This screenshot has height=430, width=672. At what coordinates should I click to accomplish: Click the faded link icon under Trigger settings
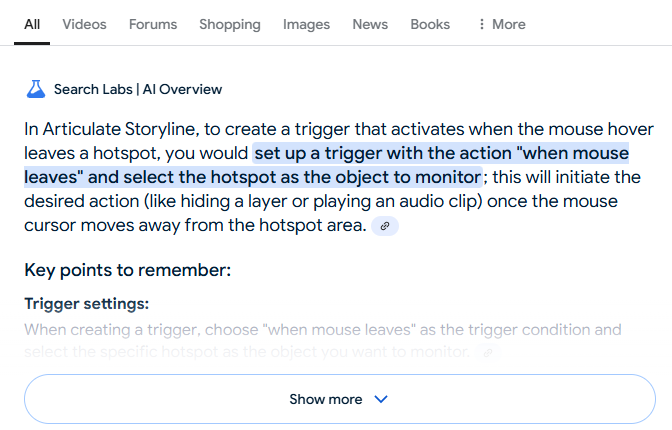click(487, 352)
